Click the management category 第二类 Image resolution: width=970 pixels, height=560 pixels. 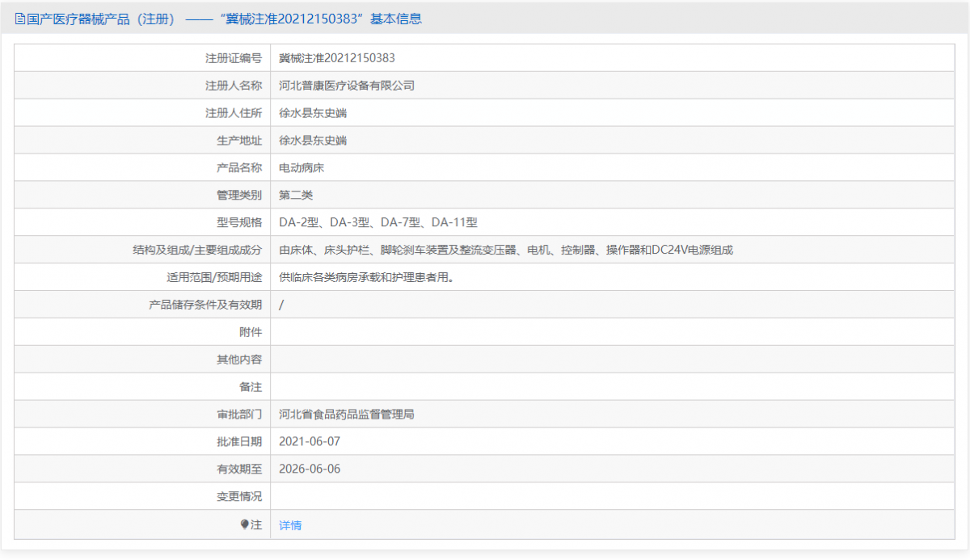(296, 196)
